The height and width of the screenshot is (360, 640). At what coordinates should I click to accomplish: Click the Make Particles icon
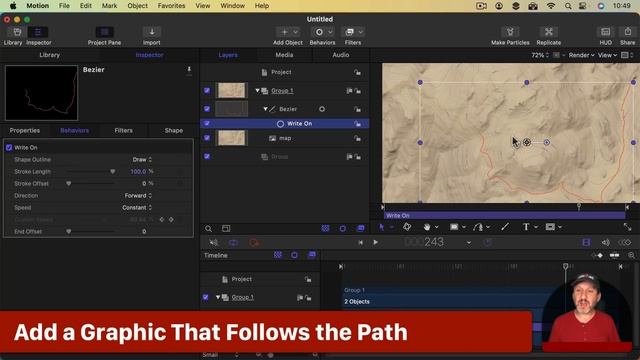pos(510,32)
